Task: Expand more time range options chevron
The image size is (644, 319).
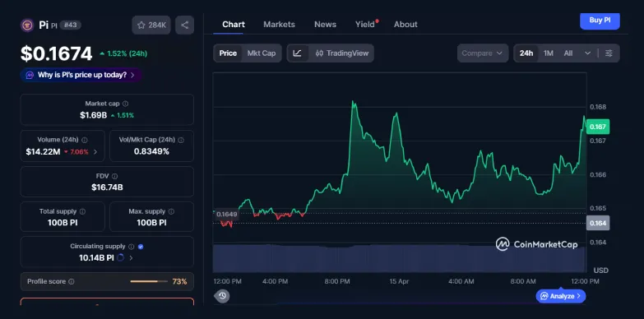Action: [587, 53]
